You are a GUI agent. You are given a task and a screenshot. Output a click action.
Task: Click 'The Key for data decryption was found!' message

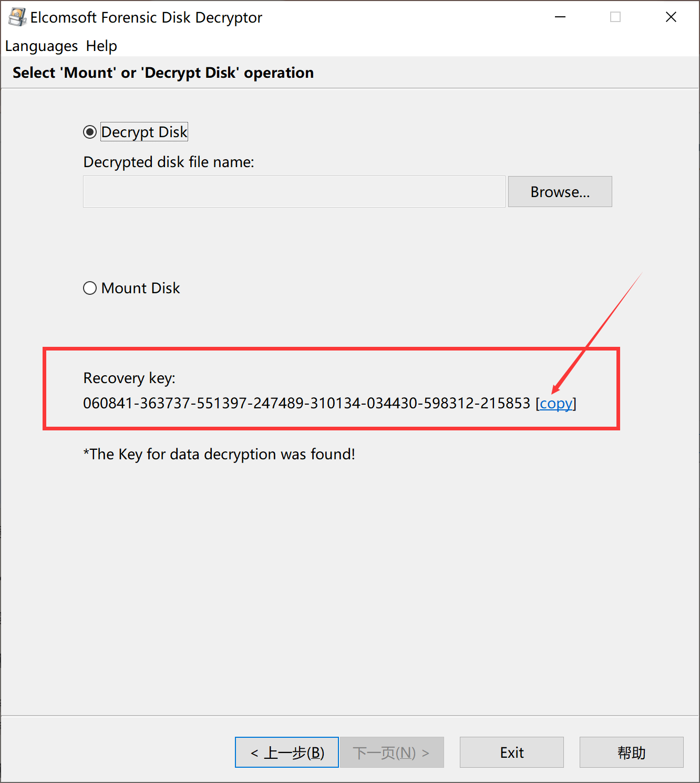pos(219,454)
